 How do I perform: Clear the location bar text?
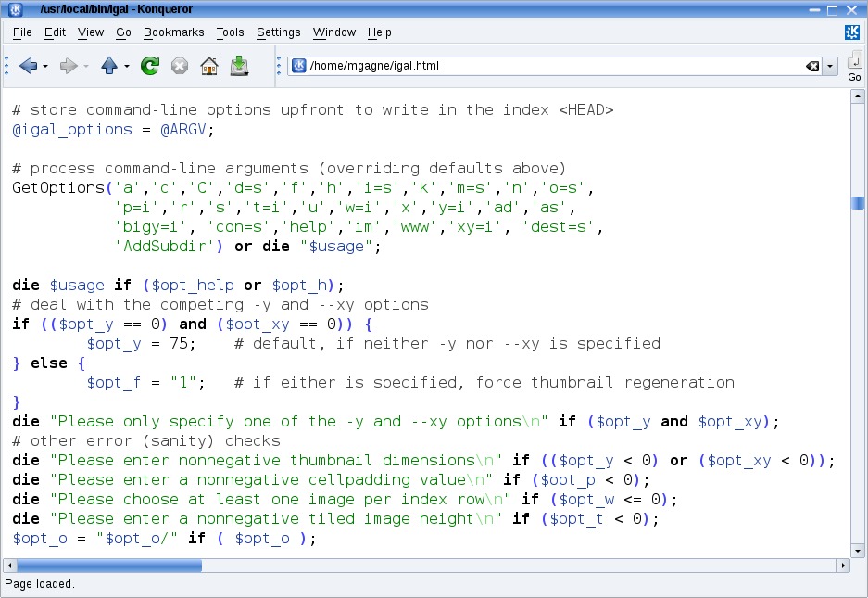(x=811, y=66)
